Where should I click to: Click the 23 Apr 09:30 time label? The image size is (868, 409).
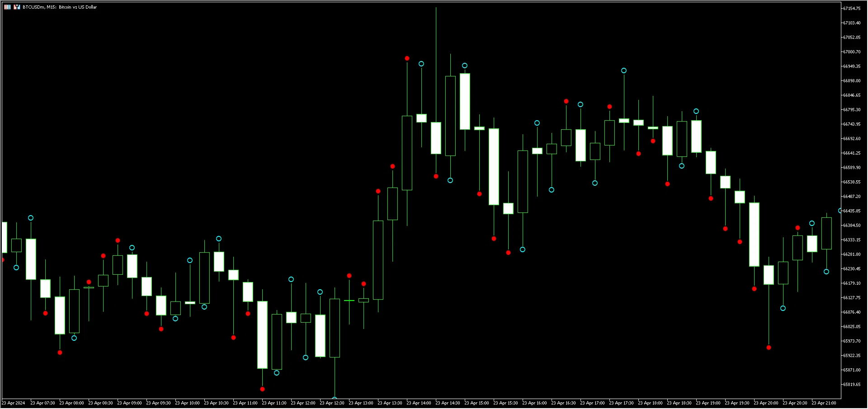point(158,403)
